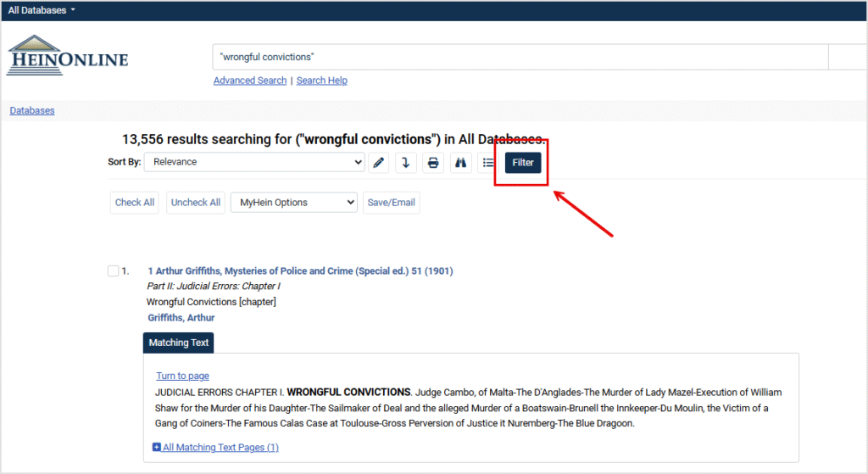Select the Matching Text tab
Image resolution: width=868 pixels, height=474 pixels.
(178, 343)
